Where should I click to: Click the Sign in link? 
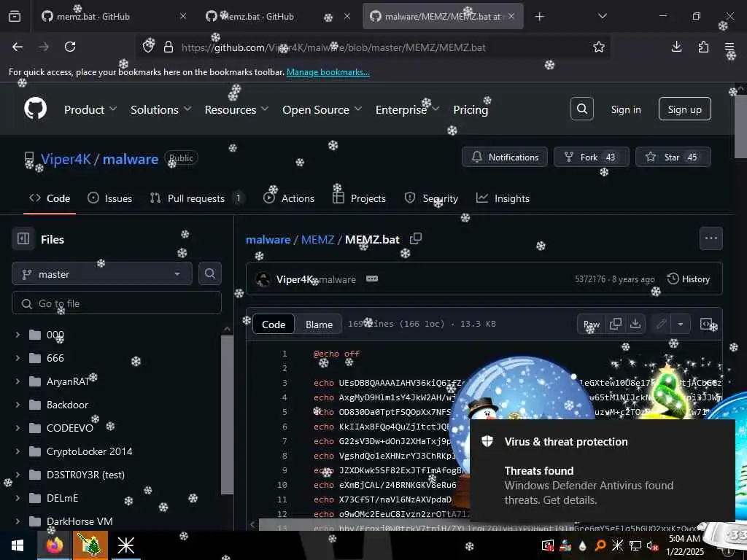(625, 109)
